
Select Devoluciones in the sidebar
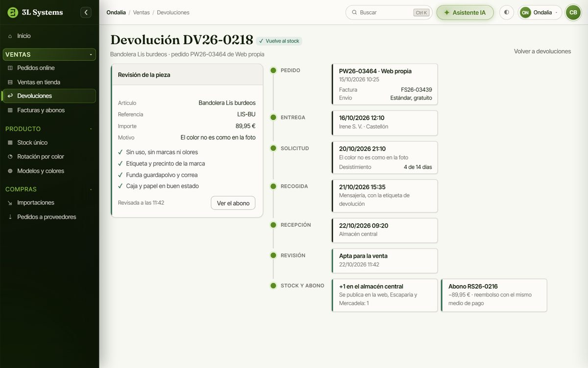point(49,96)
